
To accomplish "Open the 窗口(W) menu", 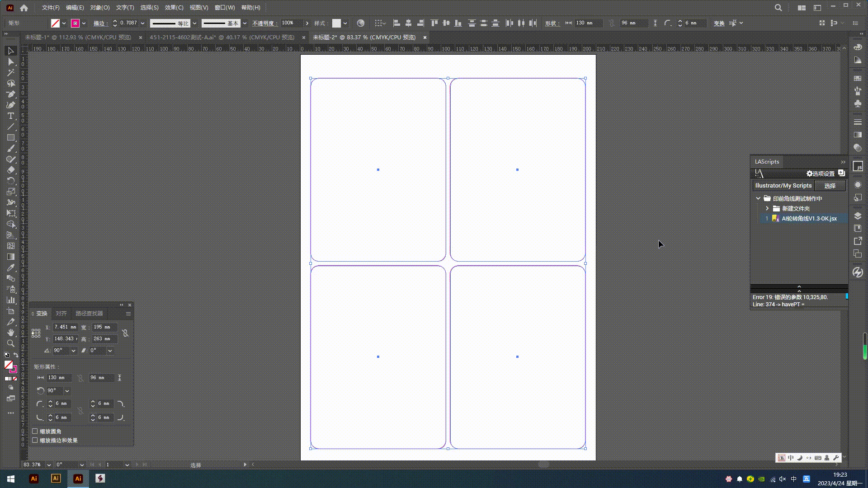I will point(225,8).
